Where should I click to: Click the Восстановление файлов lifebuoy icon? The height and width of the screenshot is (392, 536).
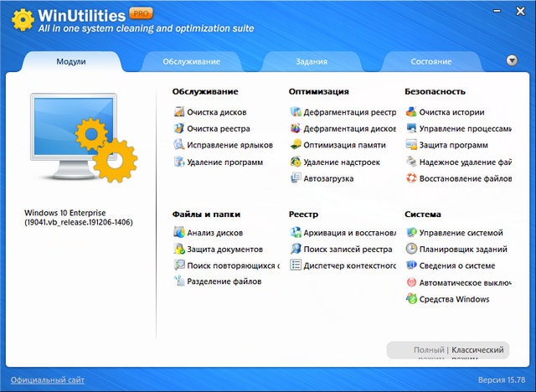[x=411, y=178]
